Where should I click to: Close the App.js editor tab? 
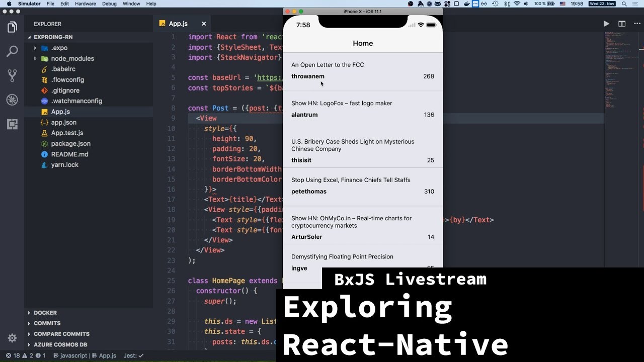point(204,24)
